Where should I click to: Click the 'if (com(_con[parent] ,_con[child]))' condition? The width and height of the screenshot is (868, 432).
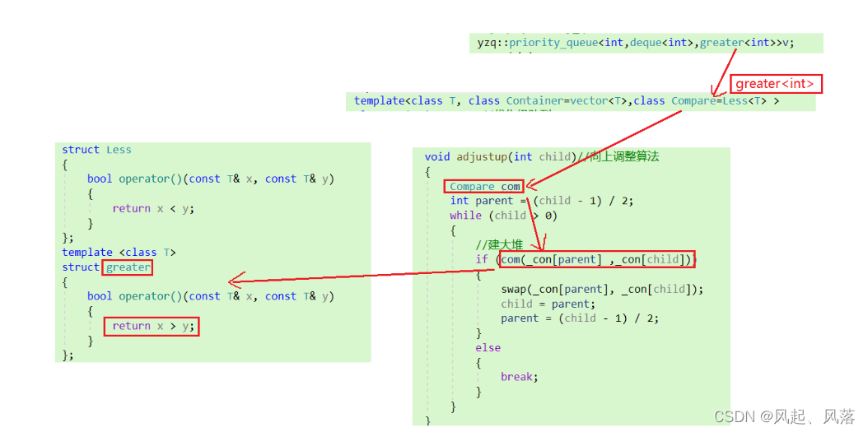point(586,259)
